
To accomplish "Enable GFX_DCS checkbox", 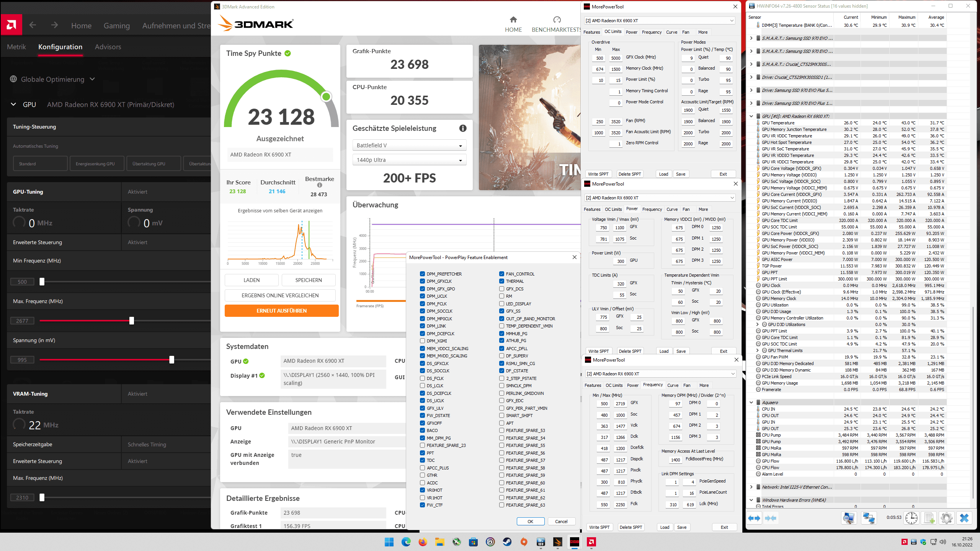I will tap(501, 289).
